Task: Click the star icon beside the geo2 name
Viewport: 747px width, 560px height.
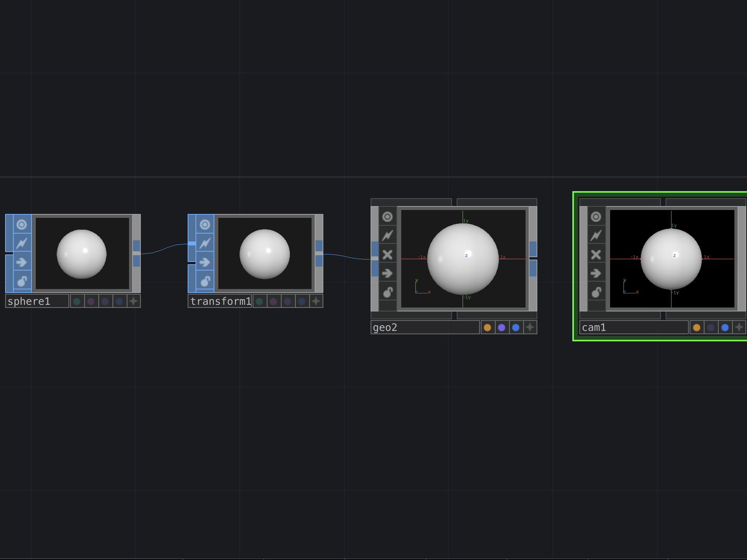Action: pos(530,327)
